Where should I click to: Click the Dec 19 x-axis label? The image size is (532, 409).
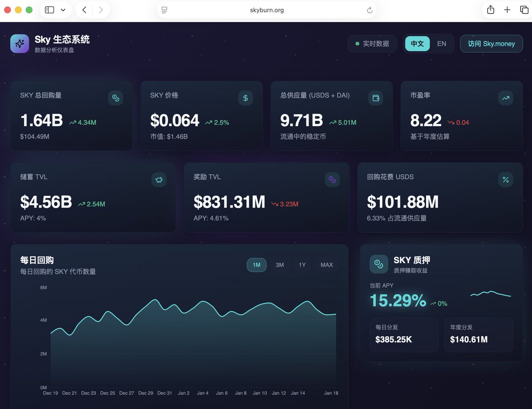coord(51,393)
